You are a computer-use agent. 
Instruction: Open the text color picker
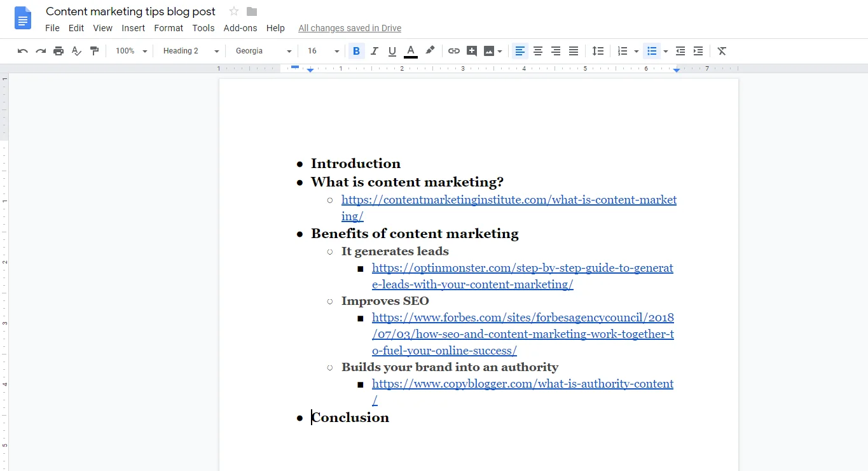pyautogui.click(x=411, y=51)
